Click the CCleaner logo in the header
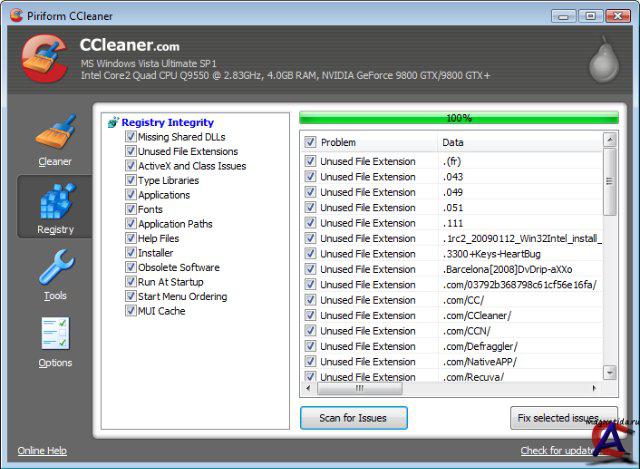Screen dimensions: 640x469 pos(44,58)
